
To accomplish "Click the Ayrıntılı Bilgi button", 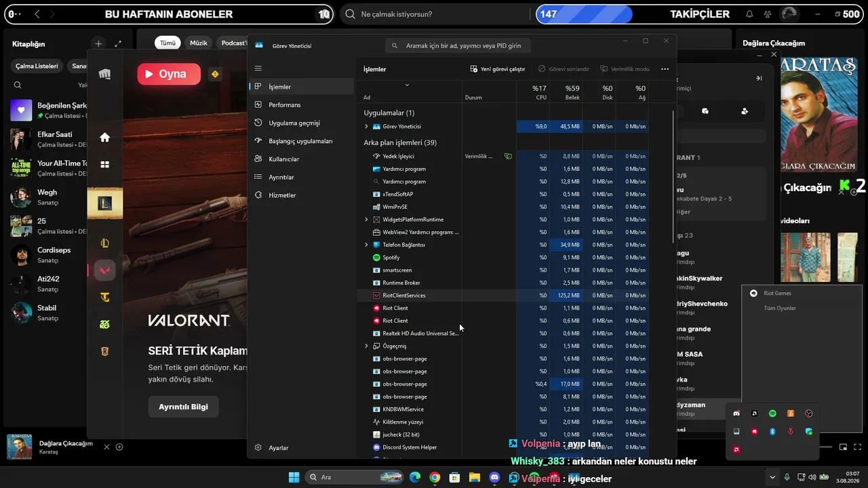I will tap(184, 407).
